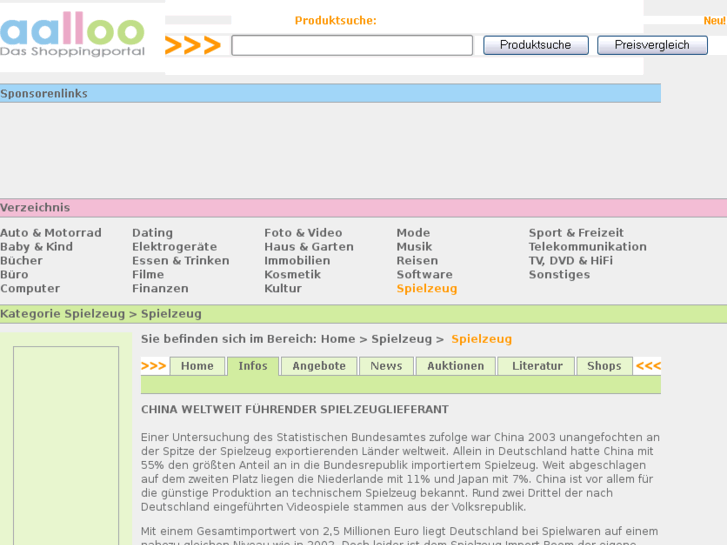Open the Reisen category
The height and width of the screenshot is (545, 727).
(x=417, y=261)
